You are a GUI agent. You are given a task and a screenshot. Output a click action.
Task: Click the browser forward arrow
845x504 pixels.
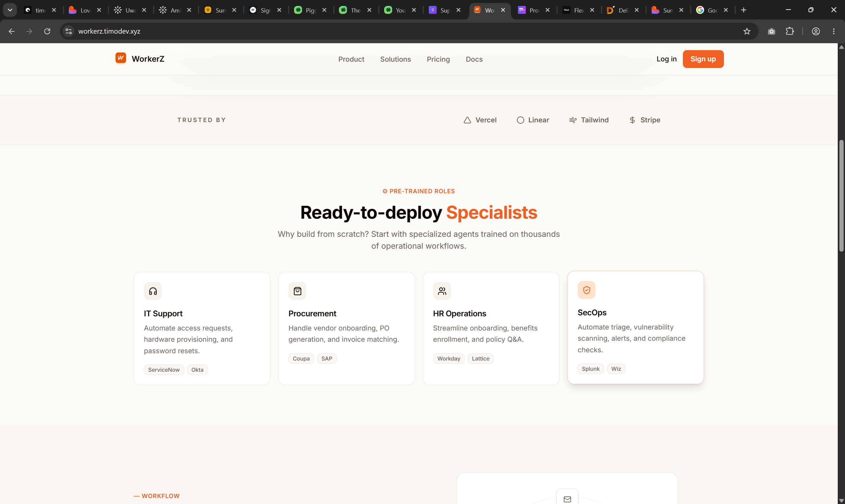(29, 31)
